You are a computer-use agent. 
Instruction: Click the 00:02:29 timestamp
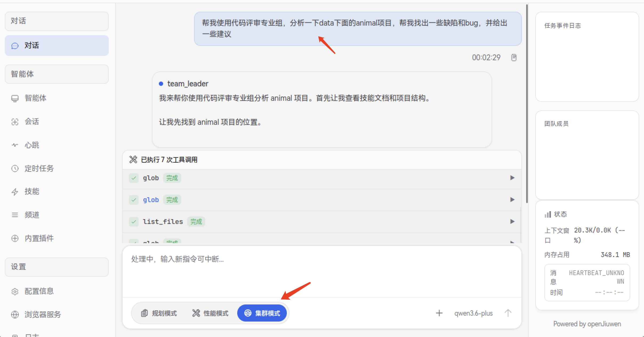[x=486, y=57]
